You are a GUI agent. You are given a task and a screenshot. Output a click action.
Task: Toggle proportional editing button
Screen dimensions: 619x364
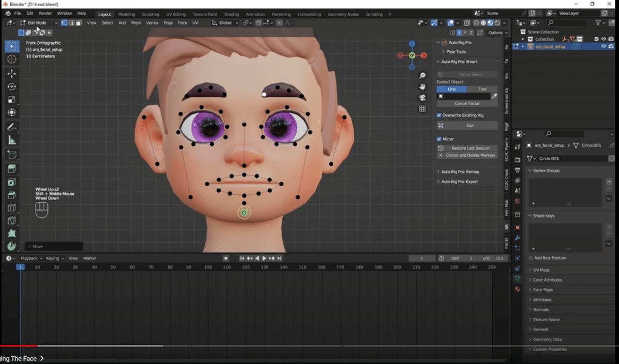pyautogui.click(x=280, y=23)
